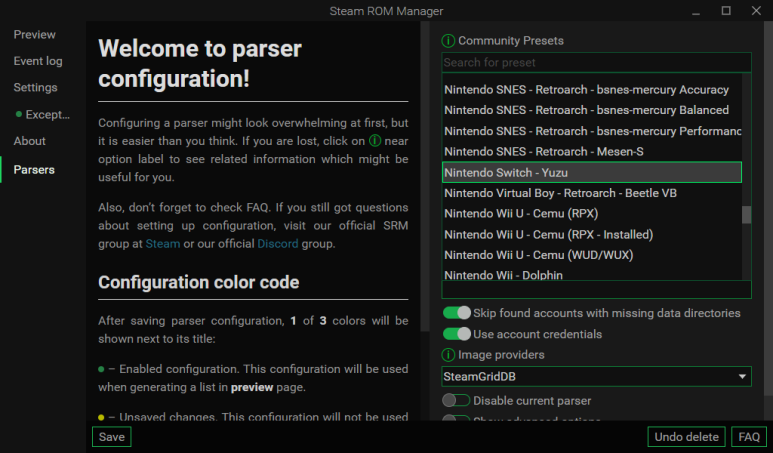Enable the Disable current parser switch
Image resolution: width=773 pixels, height=453 pixels.
pos(456,400)
